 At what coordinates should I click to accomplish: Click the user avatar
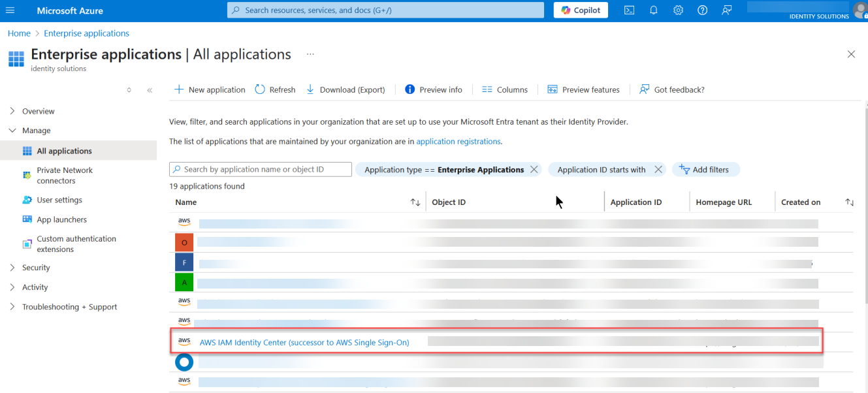tap(859, 10)
